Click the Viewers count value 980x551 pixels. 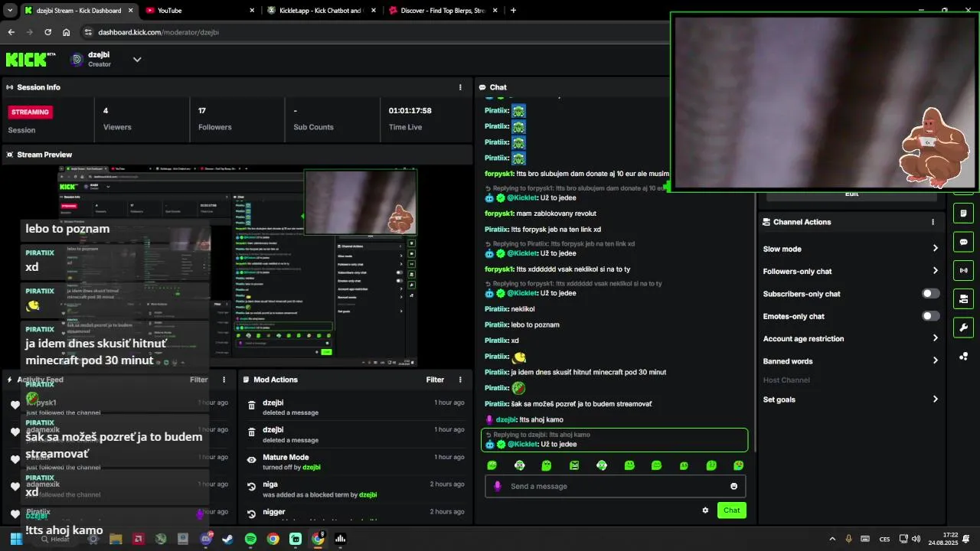(106, 111)
